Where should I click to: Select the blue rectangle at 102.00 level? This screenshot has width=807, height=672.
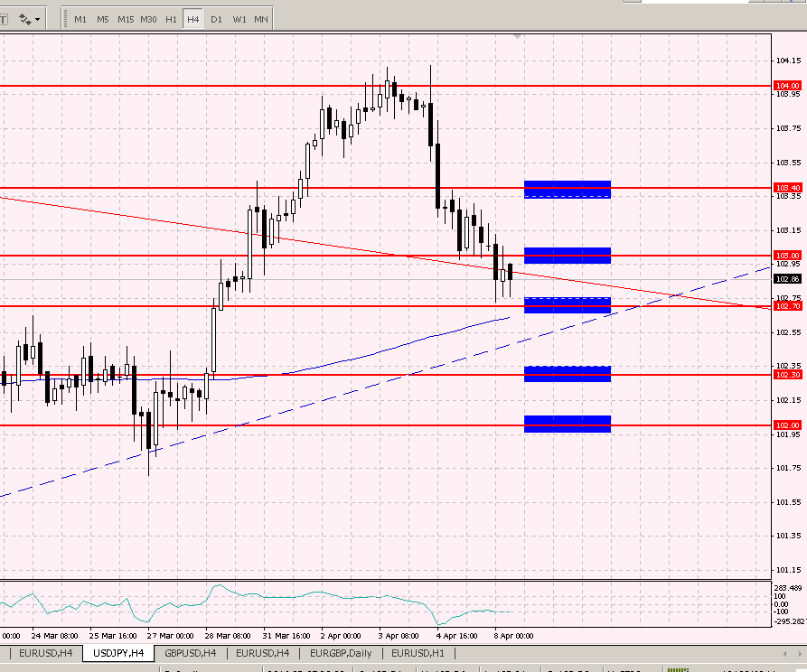[x=568, y=424]
